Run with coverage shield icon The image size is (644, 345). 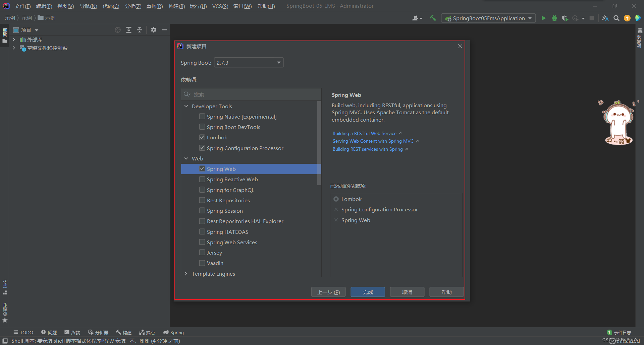[x=565, y=18]
